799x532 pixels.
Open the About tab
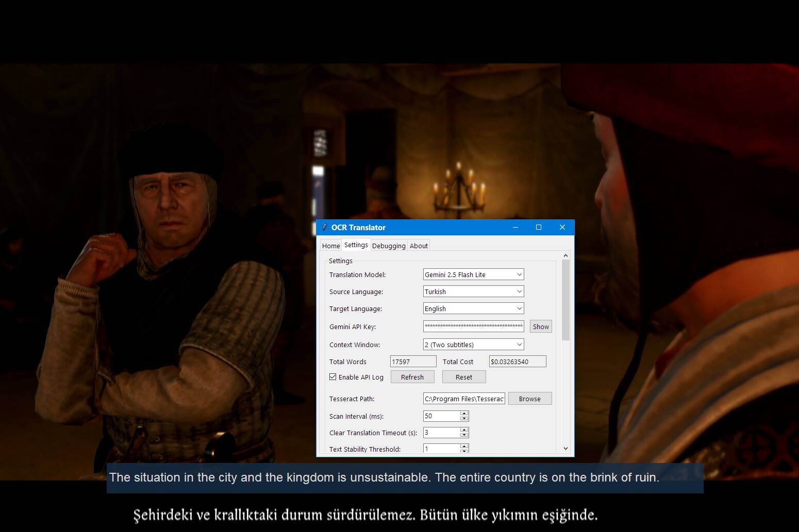coord(419,246)
